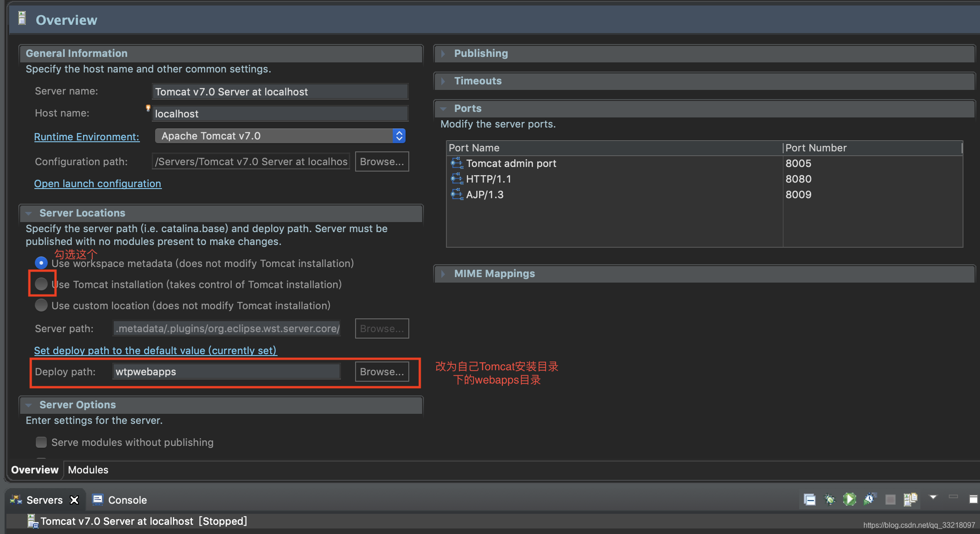Viewport: 980px width, 534px height.
Task: Click the Deploy path wtpwebapps field
Action: 227,372
